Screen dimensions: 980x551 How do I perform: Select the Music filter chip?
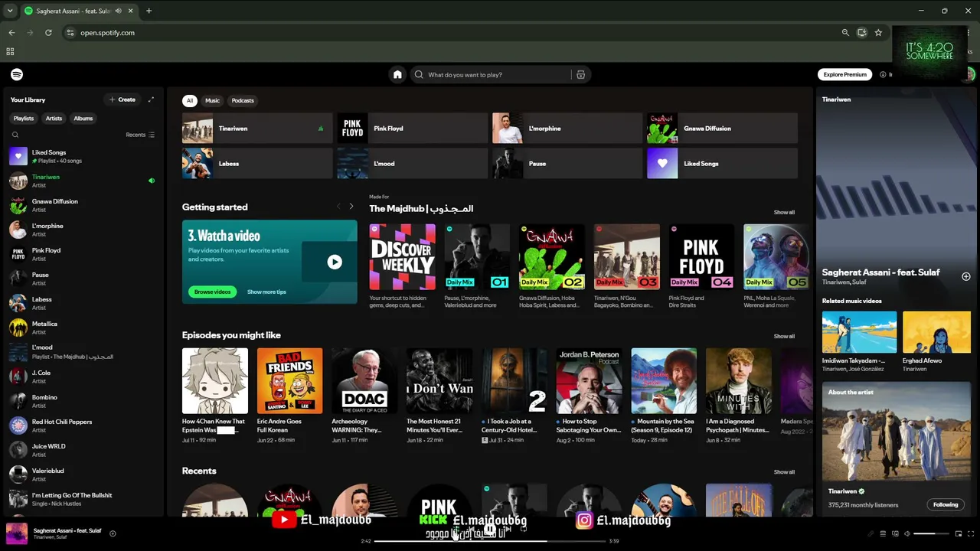(x=212, y=100)
